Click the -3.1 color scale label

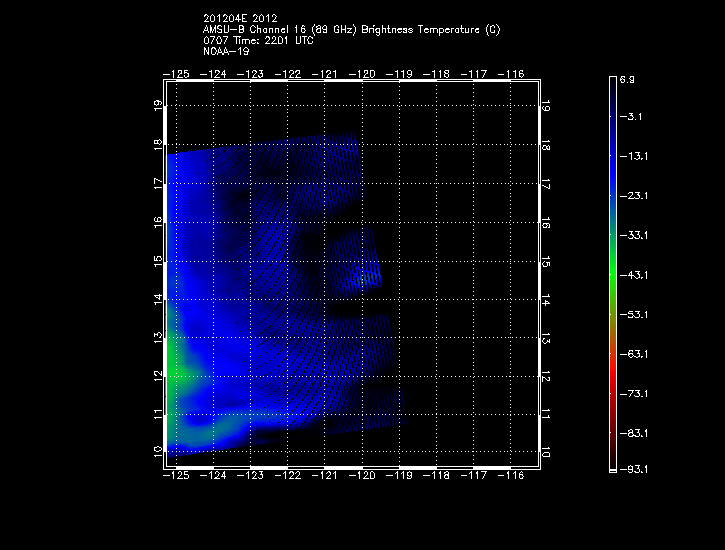[631, 116]
